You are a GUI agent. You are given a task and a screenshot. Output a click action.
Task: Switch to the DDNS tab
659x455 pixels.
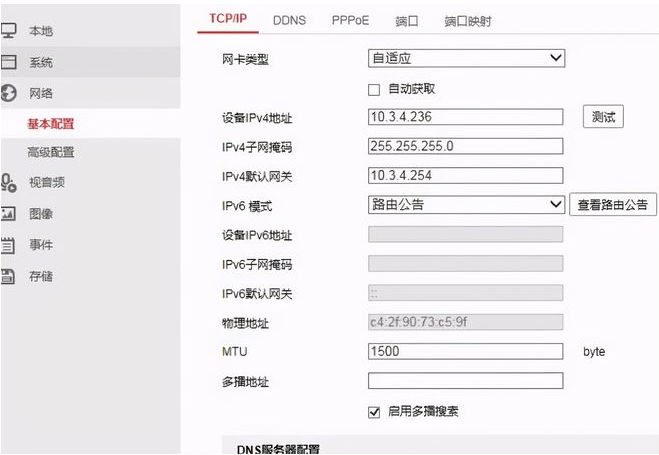pyautogui.click(x=289, y=20)
